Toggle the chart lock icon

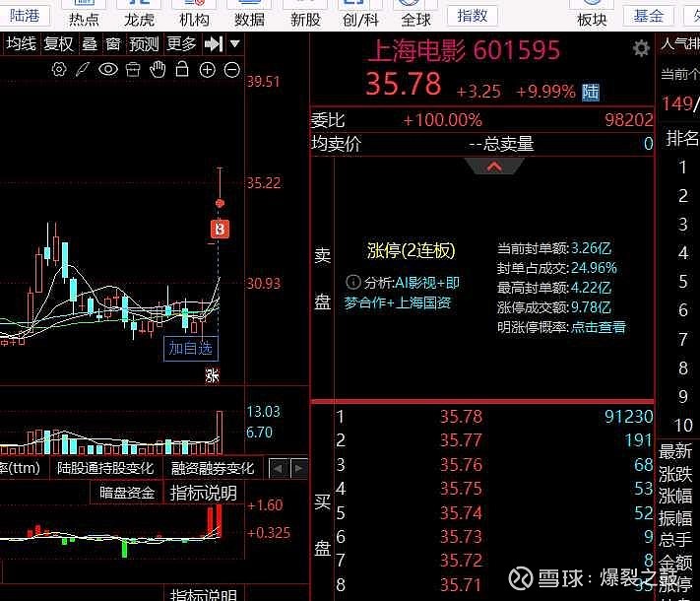click(x=182, y=69)
